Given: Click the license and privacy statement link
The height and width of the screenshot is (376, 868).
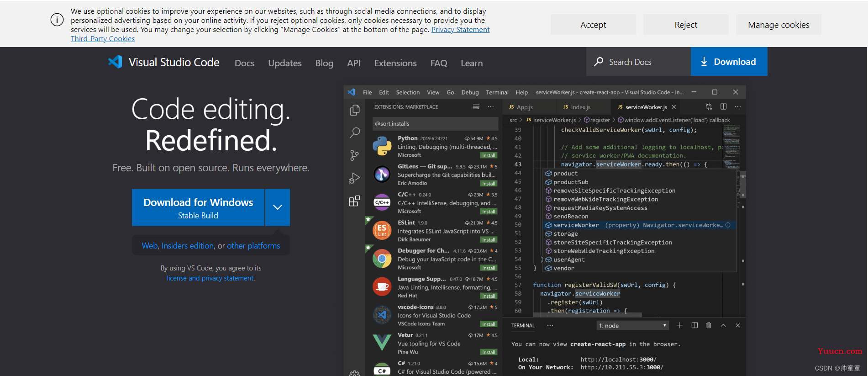Looking at the screenshot, I should (210, 278).
